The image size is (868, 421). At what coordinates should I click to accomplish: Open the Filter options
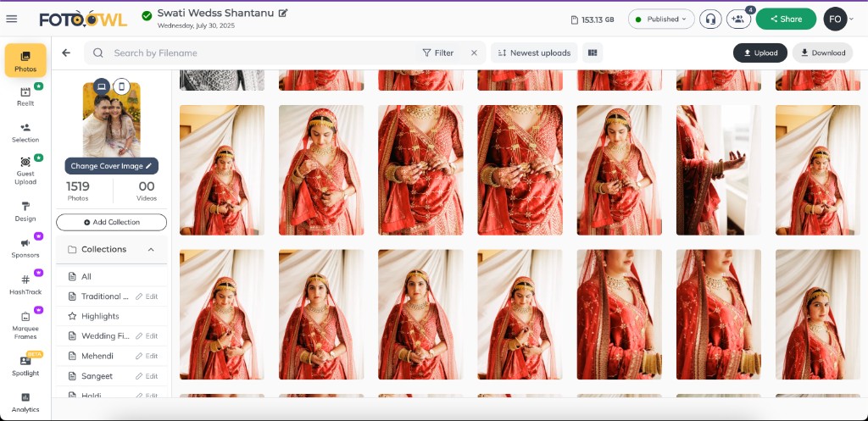(x=438, y=53)
